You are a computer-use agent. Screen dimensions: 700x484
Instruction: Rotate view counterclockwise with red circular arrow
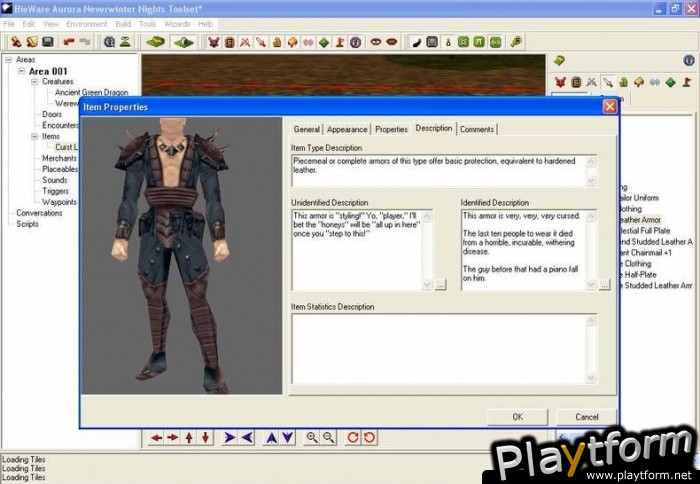[369, 438]
